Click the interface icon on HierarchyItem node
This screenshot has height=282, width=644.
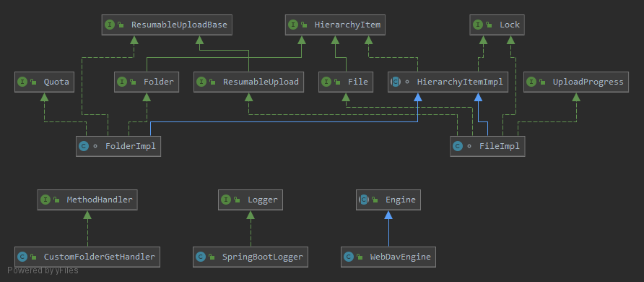(293, 25)
